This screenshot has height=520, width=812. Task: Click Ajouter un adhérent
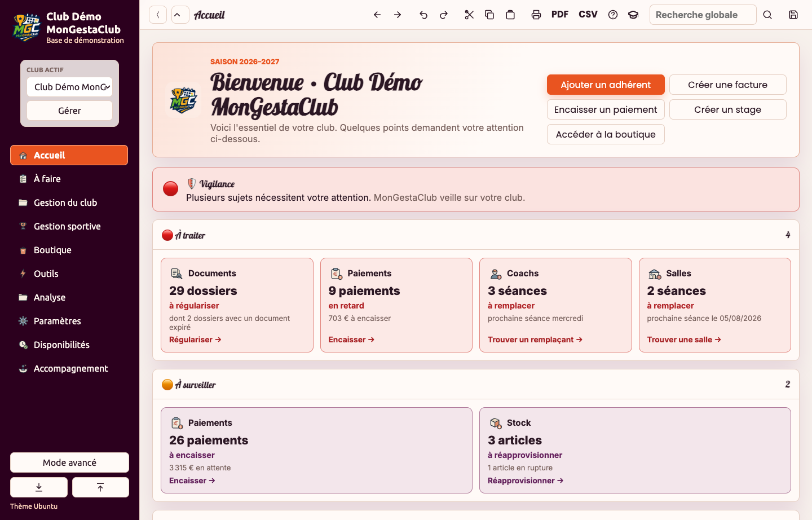[606, 85]
